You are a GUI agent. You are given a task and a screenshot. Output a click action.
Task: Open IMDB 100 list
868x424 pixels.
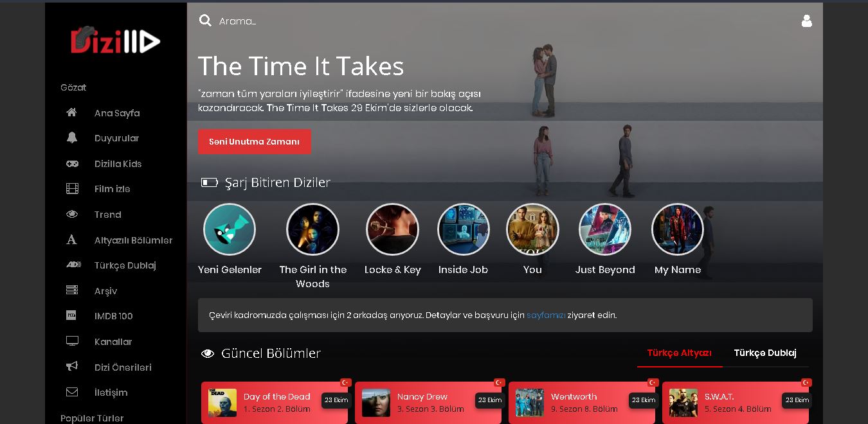pyautogui.click(x=113, y=316)
